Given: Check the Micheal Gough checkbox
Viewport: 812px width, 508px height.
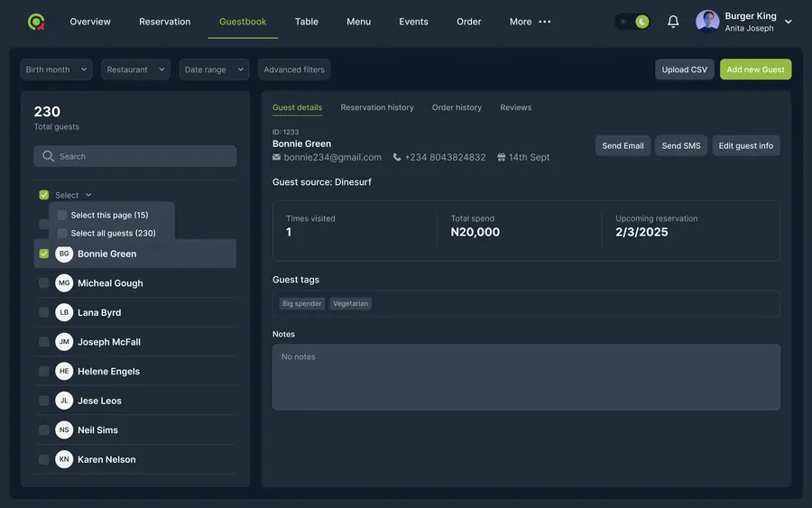Looking at the screenshot, I should (44, 283).
